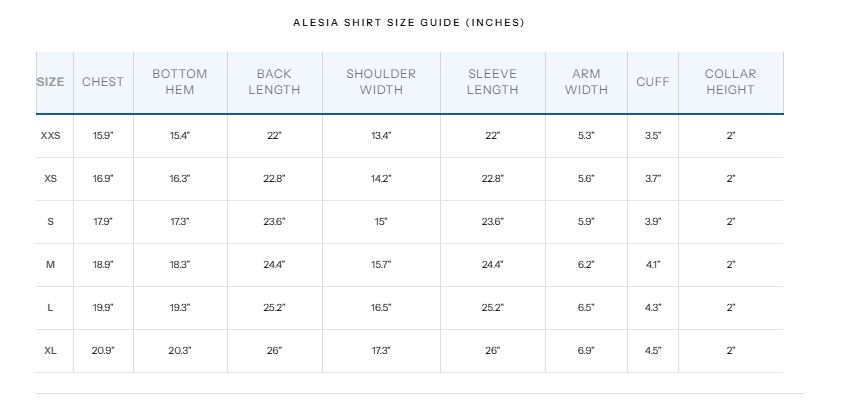Click the 18.9" chest value for M

pyautogui.click(x=103, y=265)
